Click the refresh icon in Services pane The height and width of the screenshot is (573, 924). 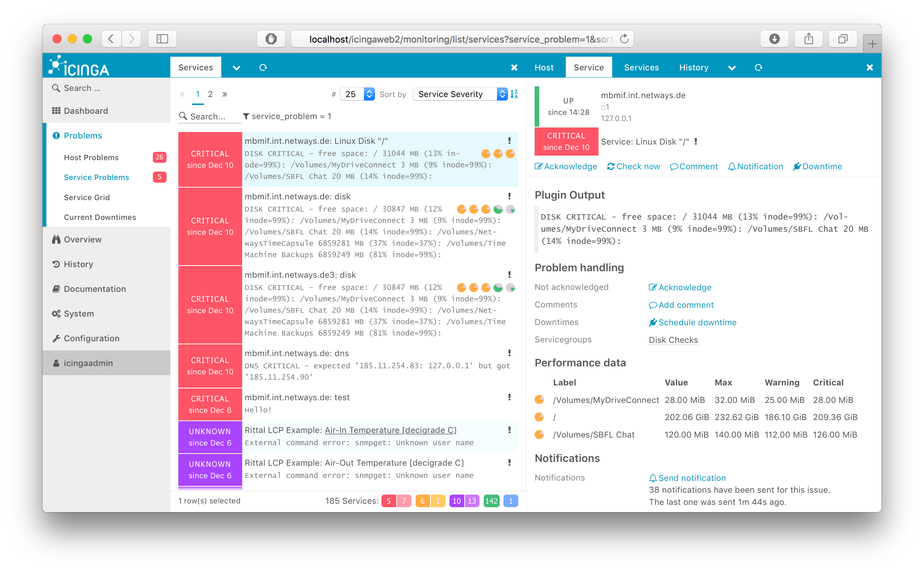tap(263, 67)
